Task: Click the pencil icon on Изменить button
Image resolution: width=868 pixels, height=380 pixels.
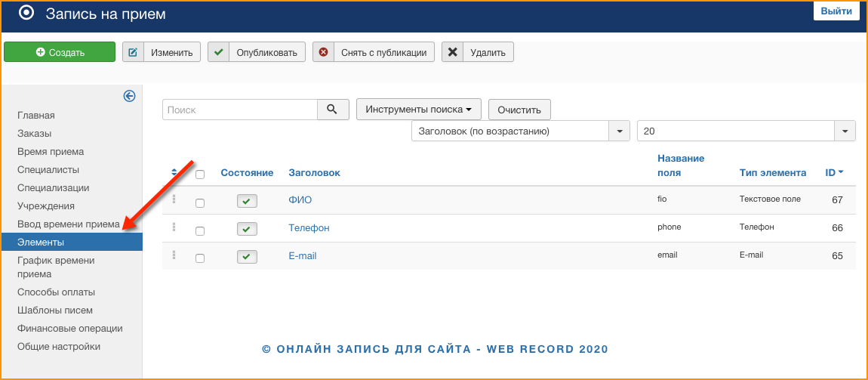Action: [133, 53]
